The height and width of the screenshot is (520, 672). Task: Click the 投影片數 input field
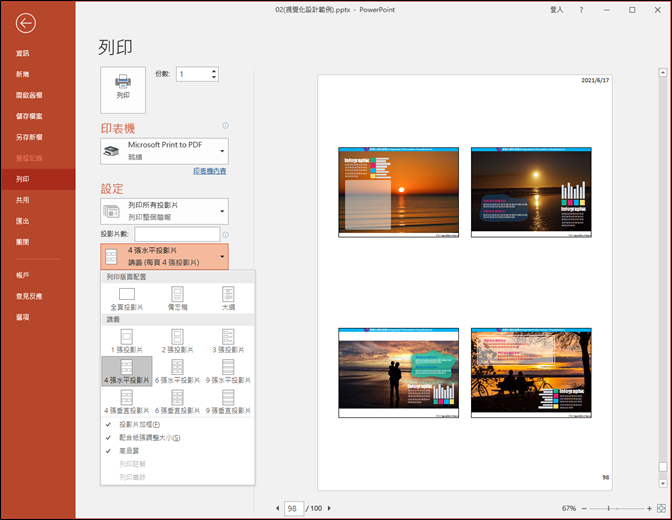[177, 234]
